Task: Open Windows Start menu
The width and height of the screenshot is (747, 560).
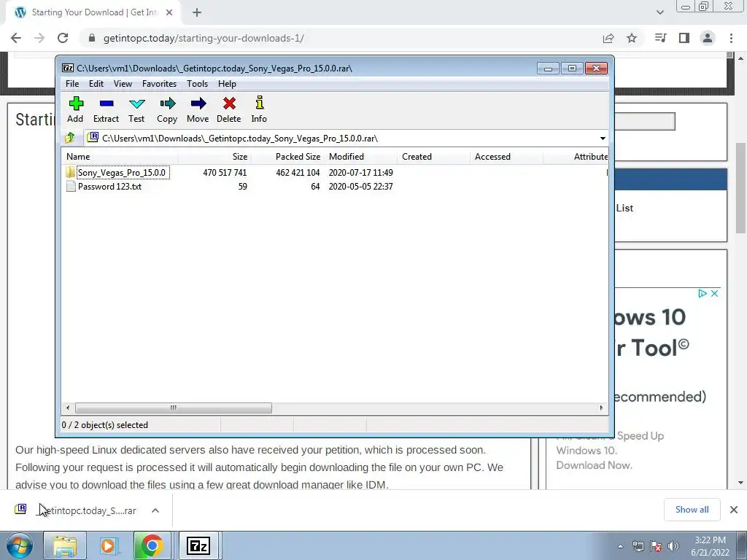Action: click(20, 545)
